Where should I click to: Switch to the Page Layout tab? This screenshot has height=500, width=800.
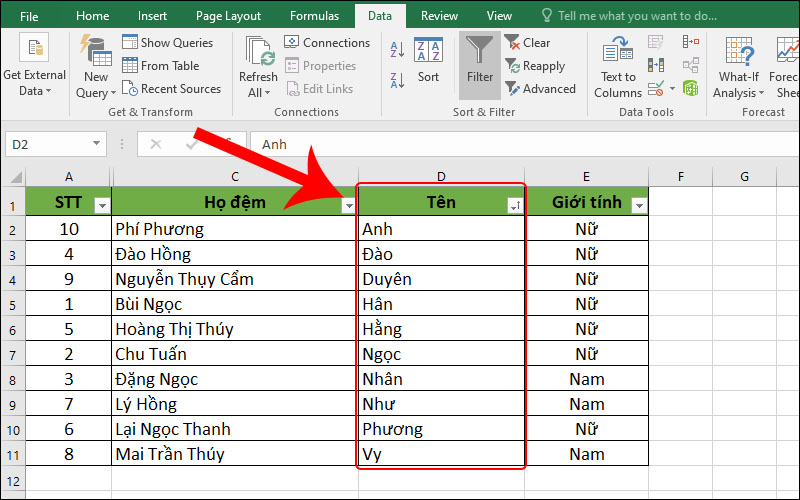228,16
